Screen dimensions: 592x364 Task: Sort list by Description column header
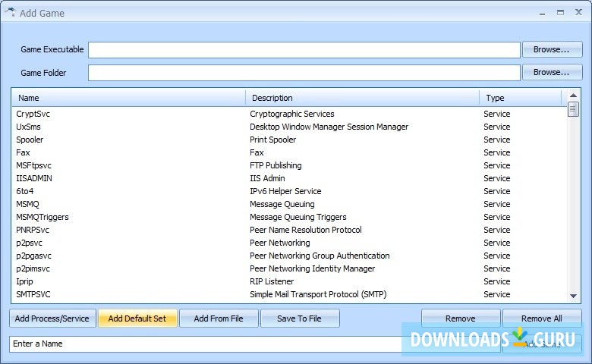tap(362, 98)
